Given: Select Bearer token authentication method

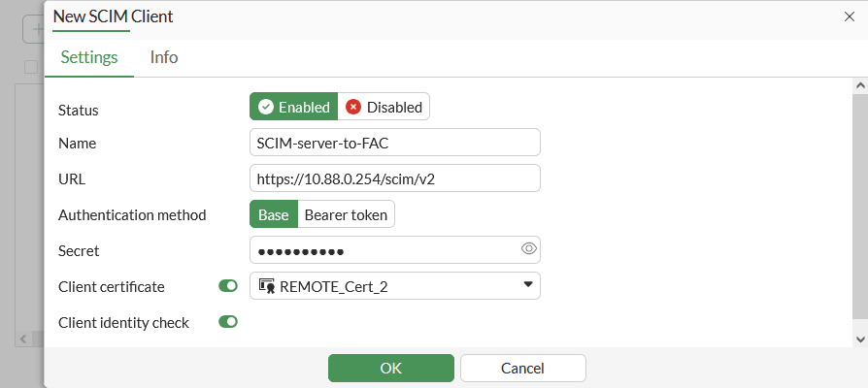Looking at the screenshot, I should click(x=345, y=214).
